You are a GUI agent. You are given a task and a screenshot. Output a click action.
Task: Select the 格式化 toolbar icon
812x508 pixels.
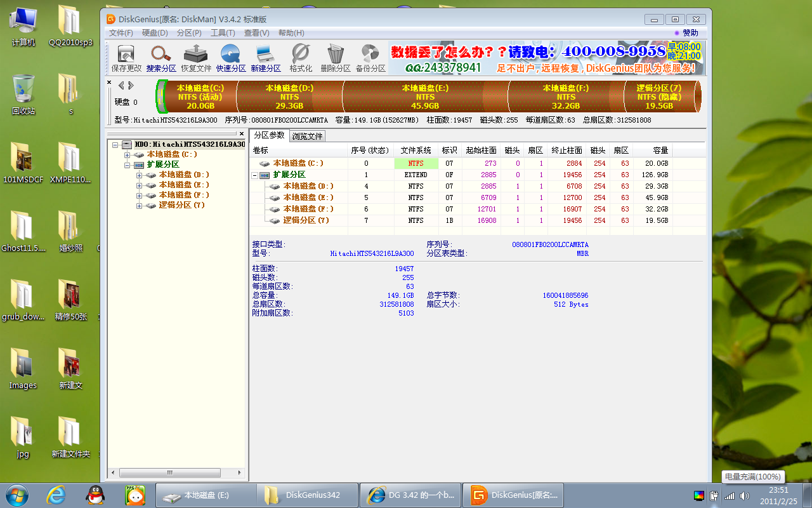click(301, 58)
